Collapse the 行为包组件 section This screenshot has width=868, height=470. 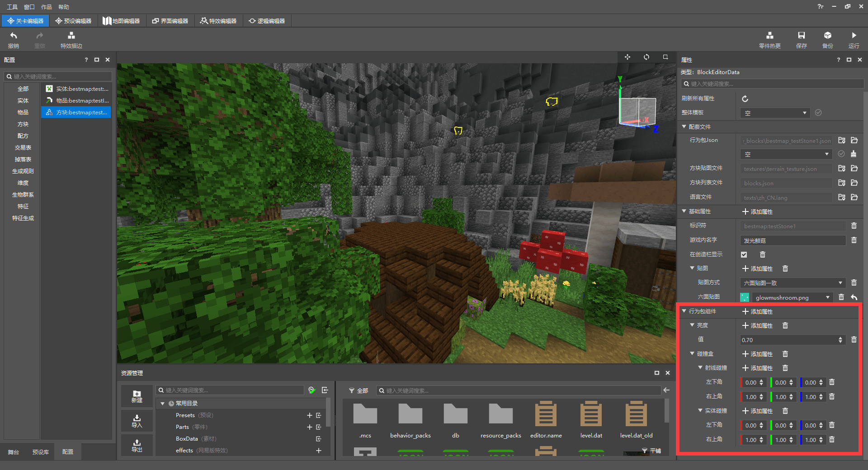click(684, 311)
